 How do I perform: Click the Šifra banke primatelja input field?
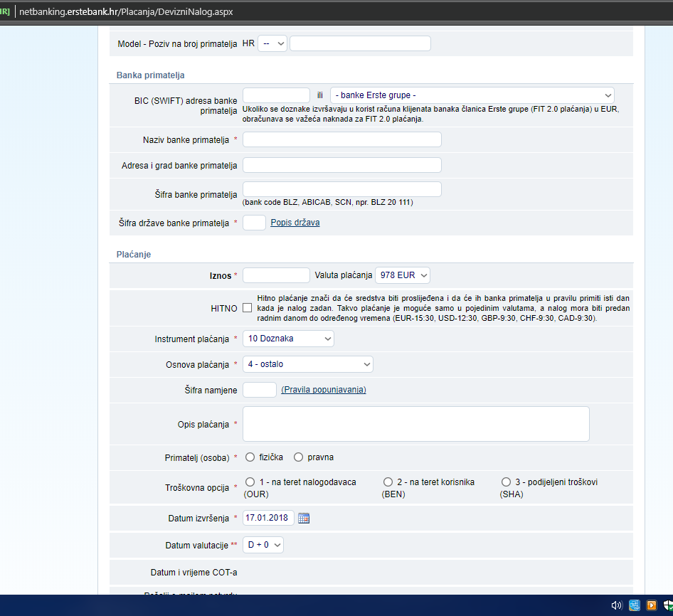coord(342,189)
